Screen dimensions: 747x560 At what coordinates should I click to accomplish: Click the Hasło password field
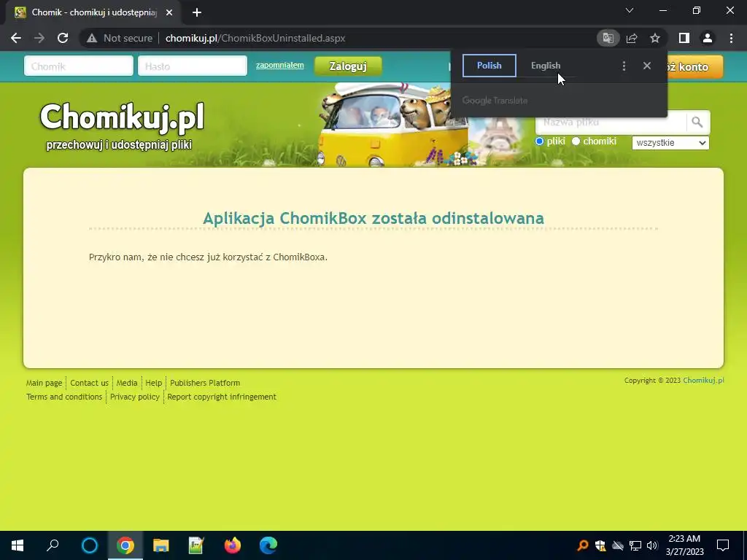click(x=193, y=66)
